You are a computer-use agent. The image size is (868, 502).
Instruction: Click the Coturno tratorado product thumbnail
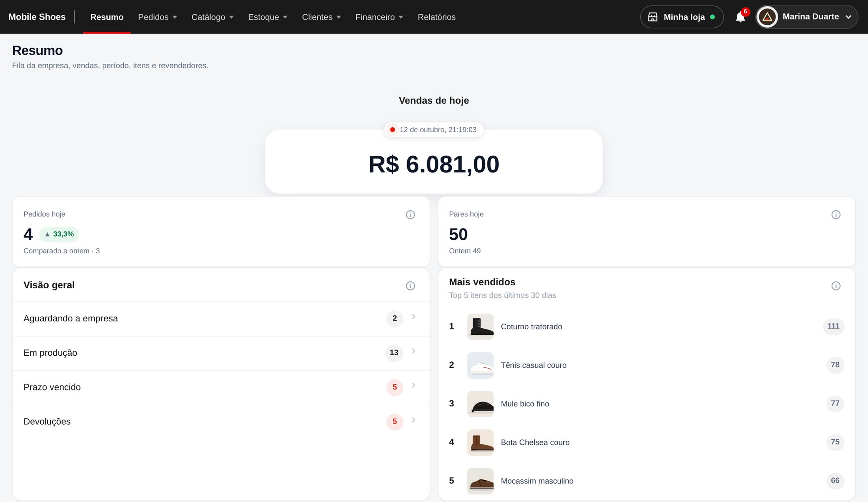tap(480, 327)
